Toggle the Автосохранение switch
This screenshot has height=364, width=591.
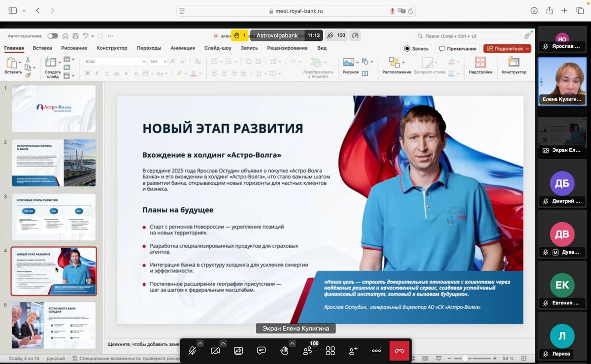53,36
